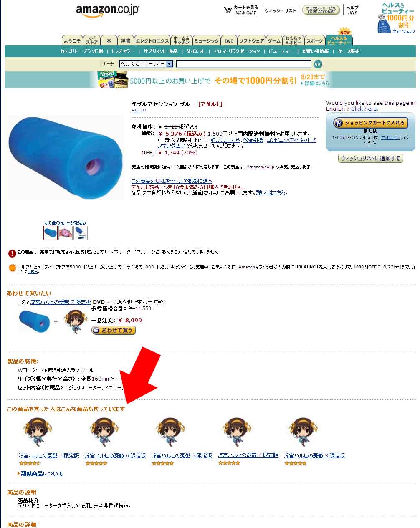The width and height of the screenshot is (420, 528).
Task: Open the amazon.co.jp logo home link
Action: (108, 11)
